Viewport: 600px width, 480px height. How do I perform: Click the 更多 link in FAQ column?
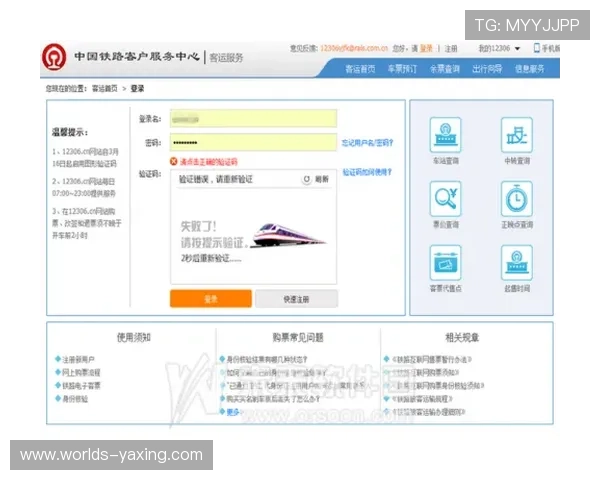coord(233,412)
